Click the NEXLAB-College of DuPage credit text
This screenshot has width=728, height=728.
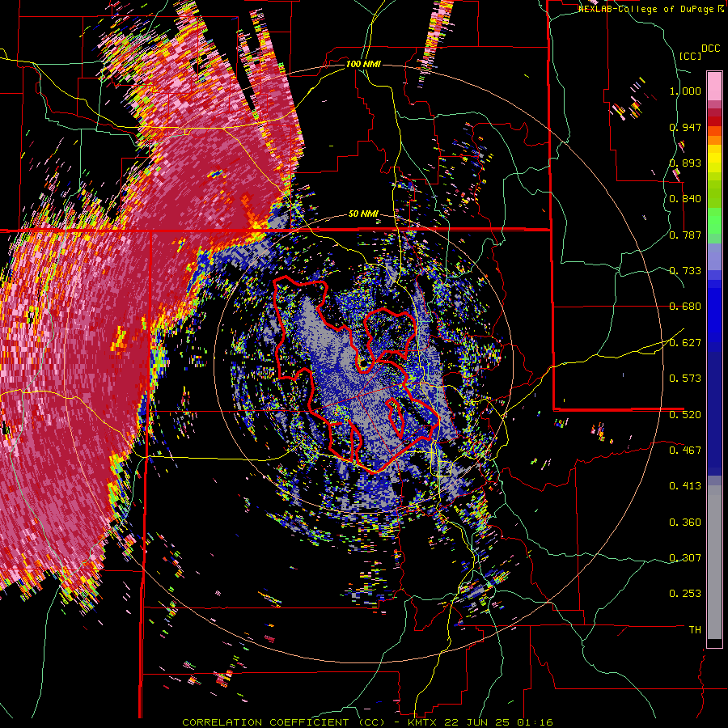point(648,9)
